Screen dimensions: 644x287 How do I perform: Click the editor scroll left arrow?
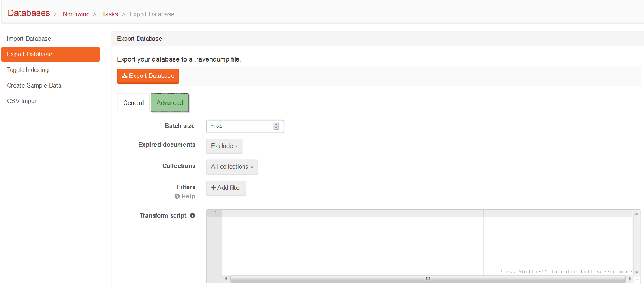(226, 279)
